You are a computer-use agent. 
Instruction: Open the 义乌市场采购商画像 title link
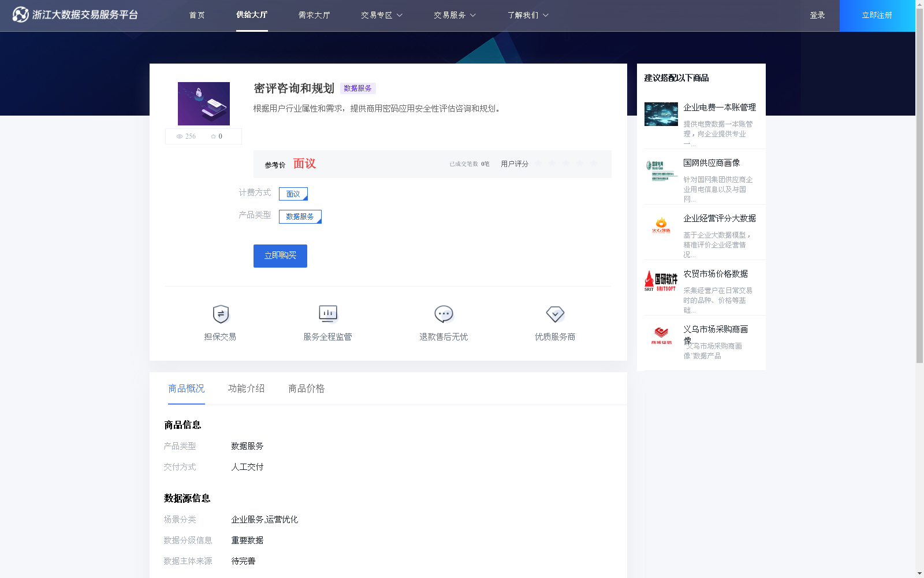click(x=716, y=335)
